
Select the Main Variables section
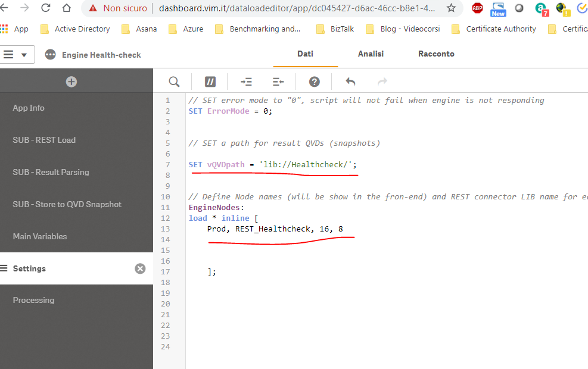[38, 236]
